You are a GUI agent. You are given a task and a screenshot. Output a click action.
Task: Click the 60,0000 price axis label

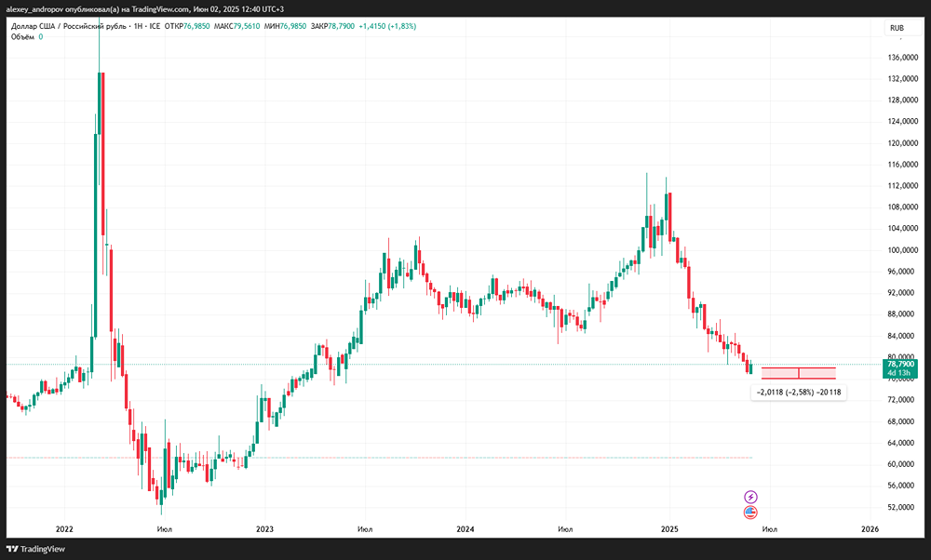coord(902,464)
